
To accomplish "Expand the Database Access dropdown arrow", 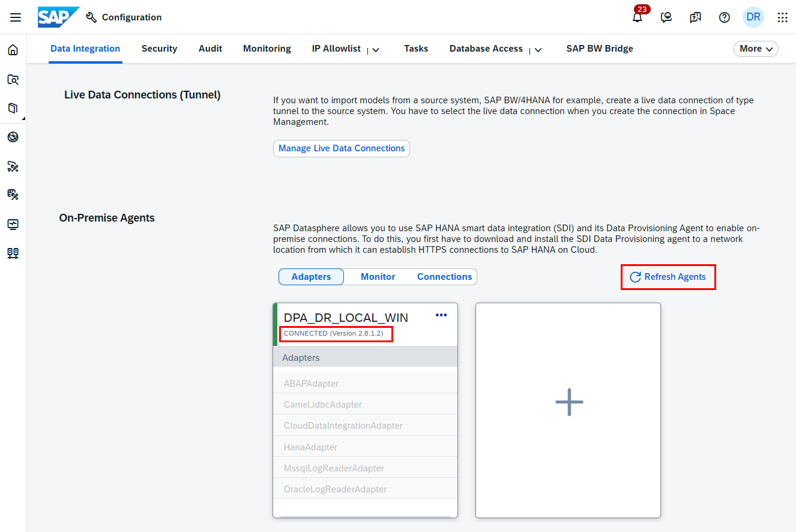I will [x=538, y=50].
